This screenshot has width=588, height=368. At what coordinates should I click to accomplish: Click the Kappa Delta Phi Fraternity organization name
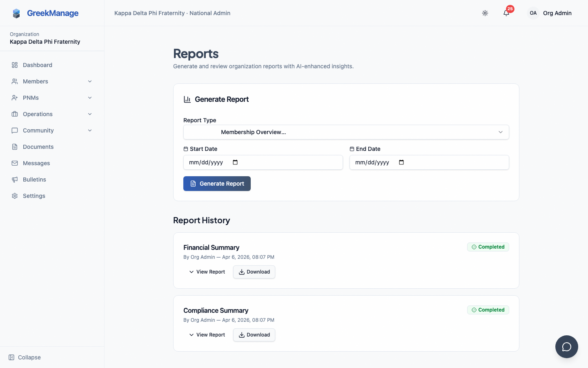pyautogui.click(x=45, y=42)
